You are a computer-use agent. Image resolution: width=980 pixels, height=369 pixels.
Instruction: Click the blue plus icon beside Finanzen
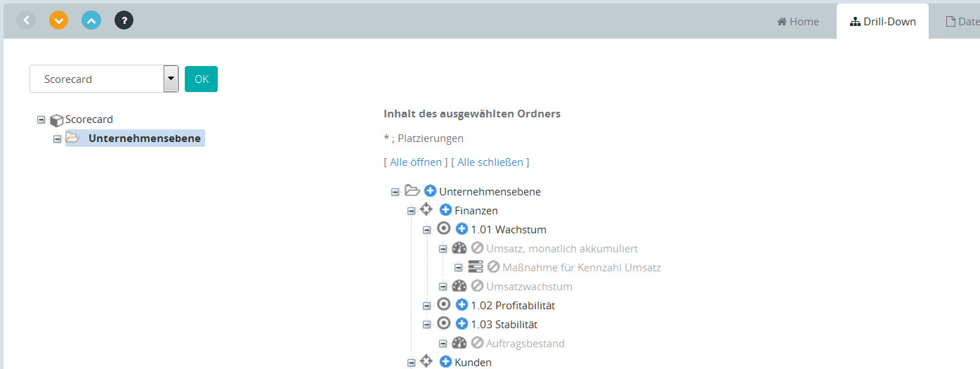pyautogui.click(x=445, y=210)
